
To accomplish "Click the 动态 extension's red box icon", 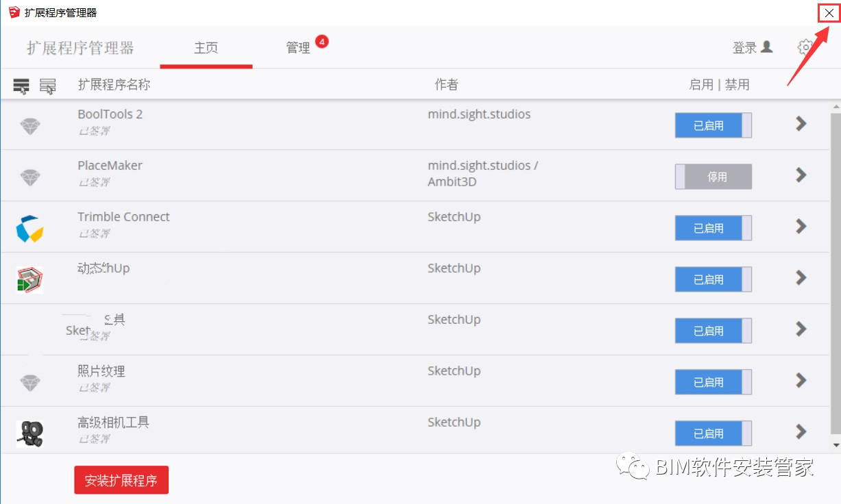I will 29,280.
